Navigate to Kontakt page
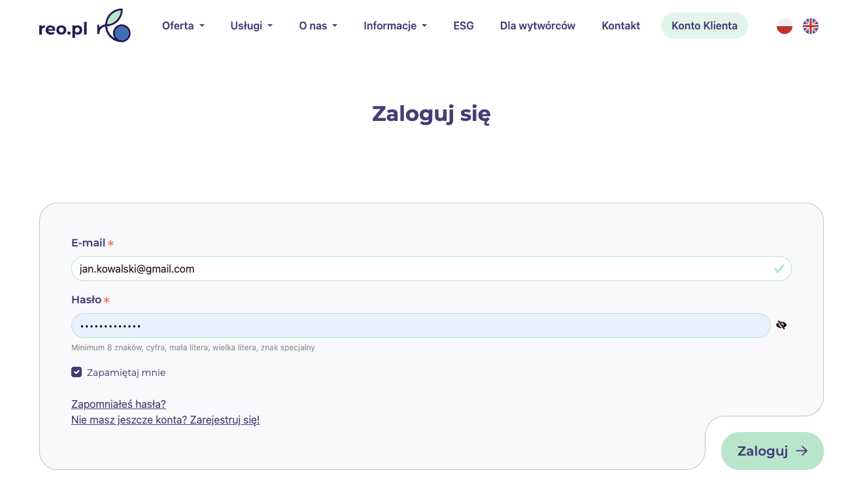This screenshot has width=848, height=504. [x=620, y=26]
